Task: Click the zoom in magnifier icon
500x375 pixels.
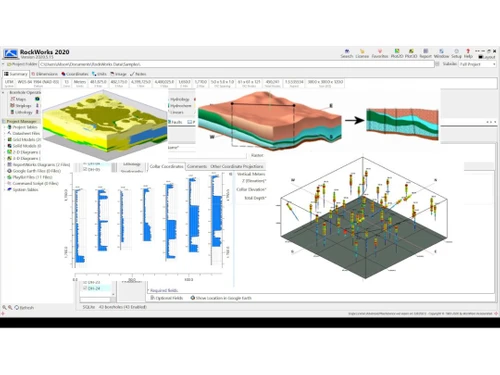Action: tap(4, 308)
